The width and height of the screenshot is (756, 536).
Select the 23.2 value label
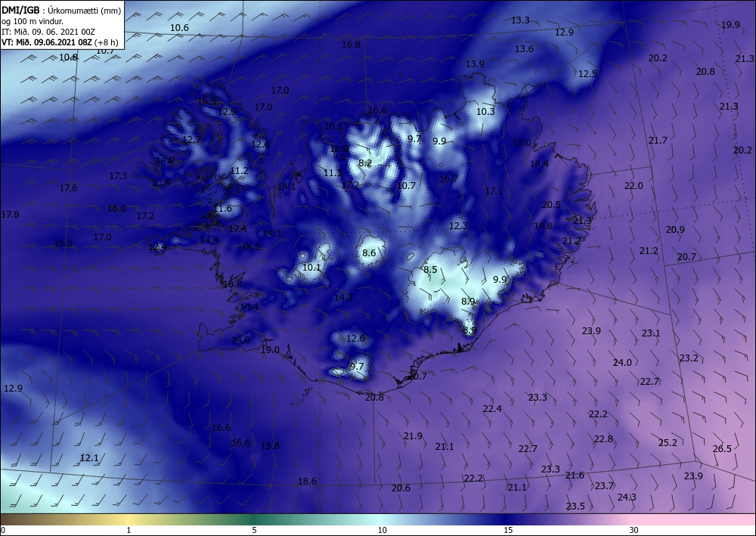click(689, 358)
